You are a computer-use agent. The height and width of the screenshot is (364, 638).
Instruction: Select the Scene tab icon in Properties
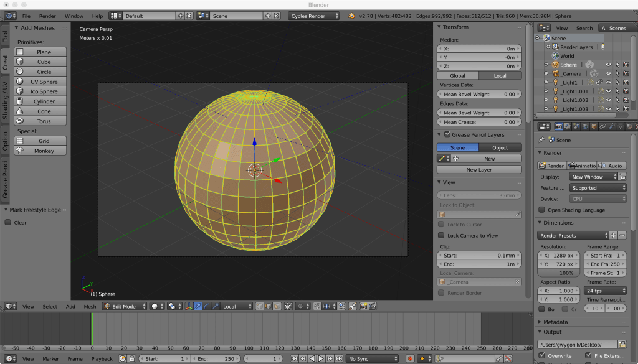click(574, 125)
